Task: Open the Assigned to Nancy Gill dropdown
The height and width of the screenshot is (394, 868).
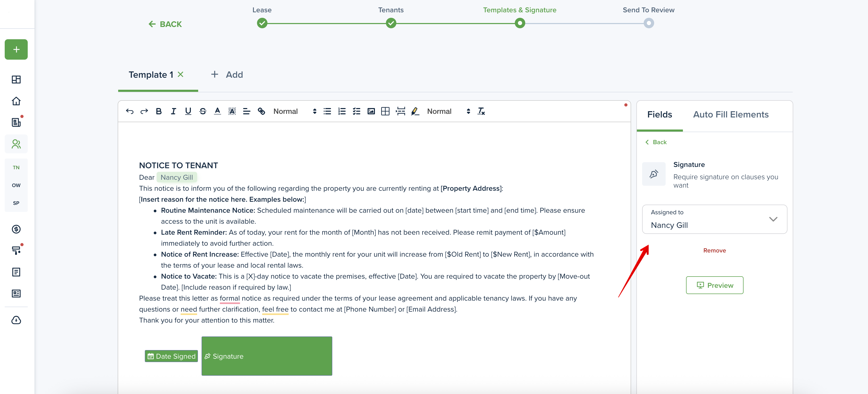Action: click(x=714, y=219)
